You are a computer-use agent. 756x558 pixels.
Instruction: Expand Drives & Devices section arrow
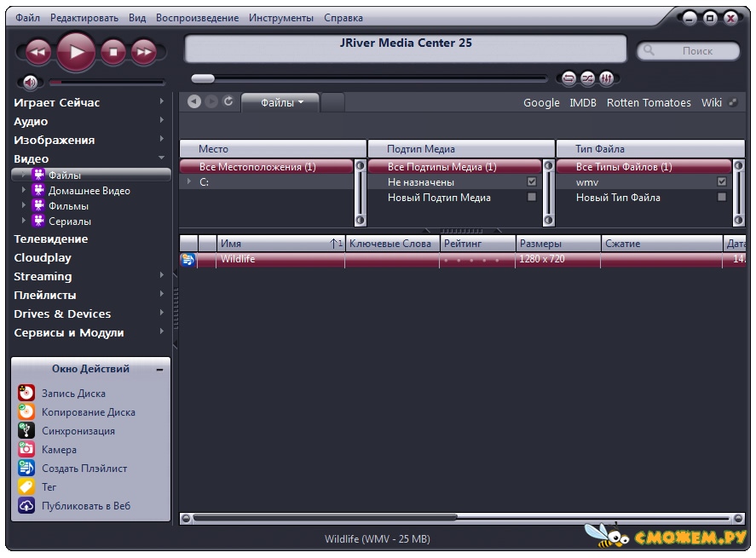(162, 314)
